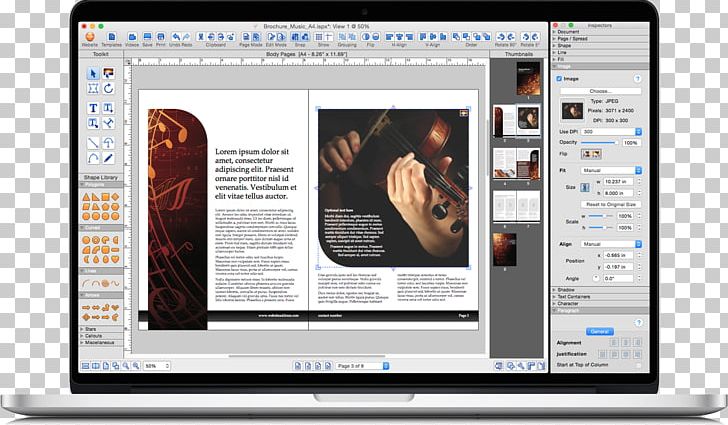Image resolution: width=728 pixels, height=425 pixels.
Task: Select the straight line tool
Action: (93, 143)
